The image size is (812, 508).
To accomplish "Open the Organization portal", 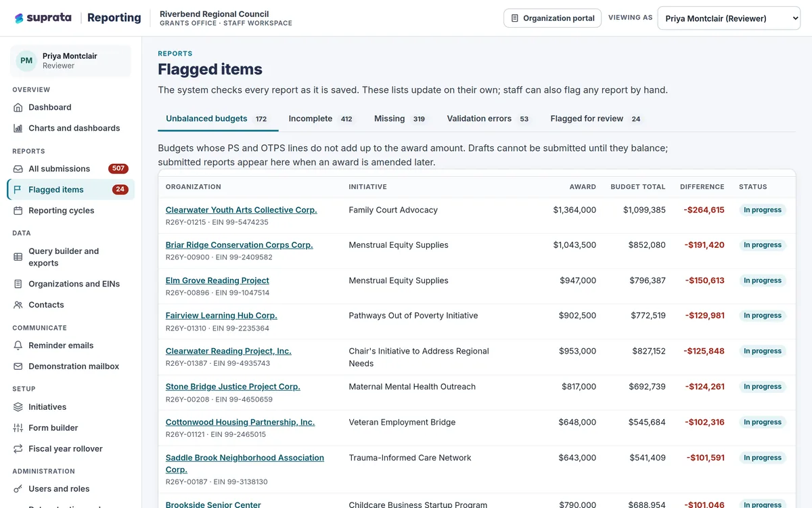I will (553, 18).
